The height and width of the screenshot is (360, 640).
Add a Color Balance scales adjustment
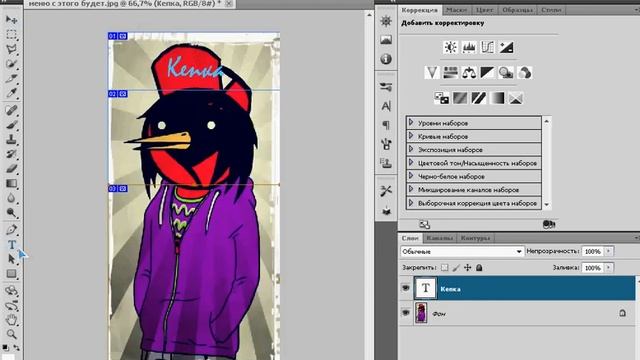469,73
